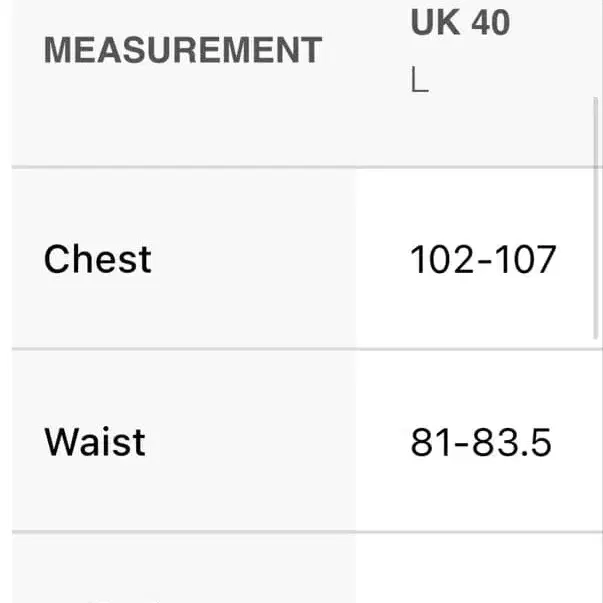Click the empty value cell below 81-83.5
Viewport: 603px width, 603px height.
(479, 568)
